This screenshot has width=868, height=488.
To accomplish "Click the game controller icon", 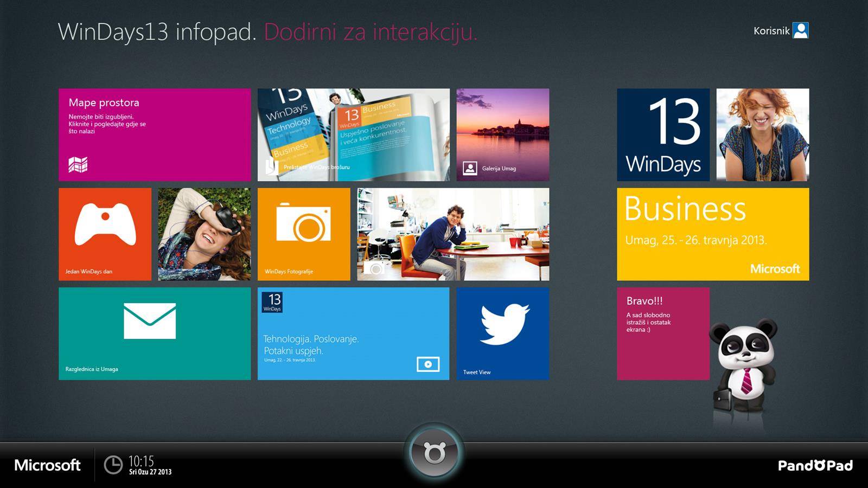I will pyautogui.click(x=105, y=224).
